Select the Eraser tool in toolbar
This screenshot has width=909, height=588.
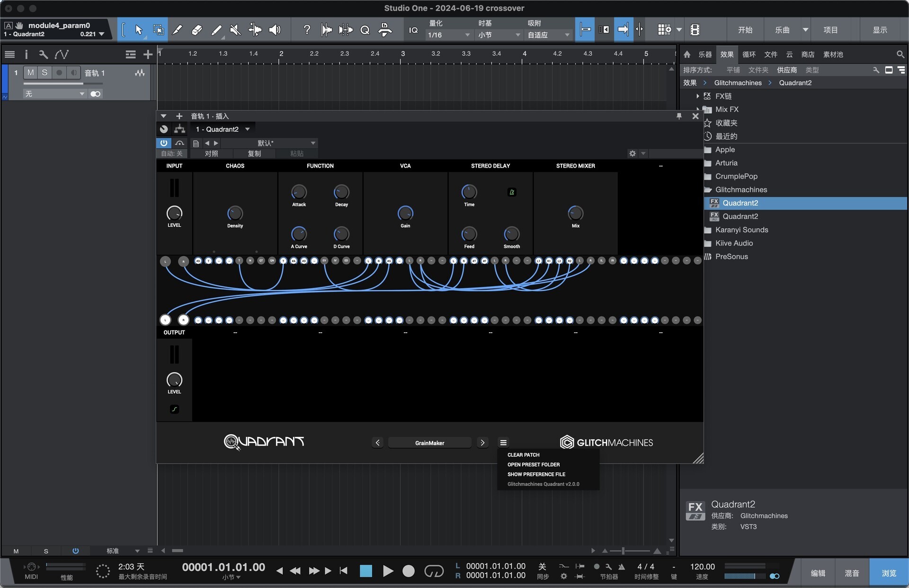(196, 30)
